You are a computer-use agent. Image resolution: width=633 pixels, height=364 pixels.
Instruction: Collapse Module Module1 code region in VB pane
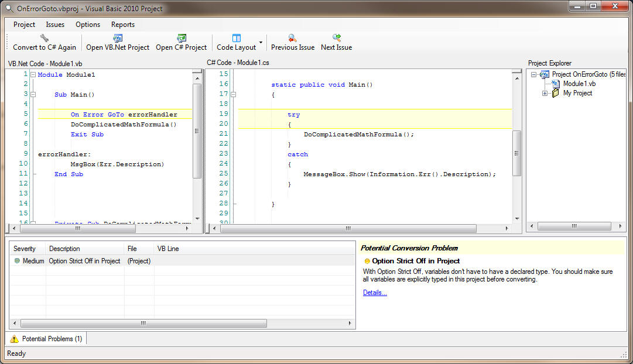pos(33,75)
